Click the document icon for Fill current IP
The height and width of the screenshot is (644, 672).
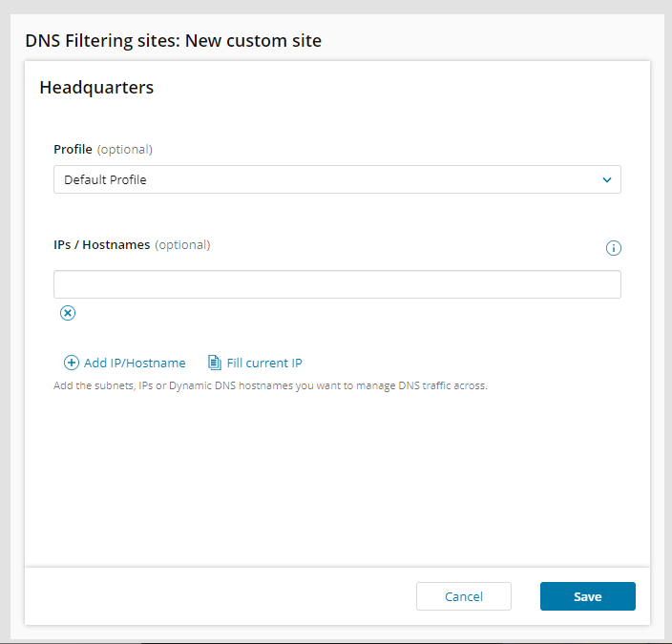click(x=215, y=363)
